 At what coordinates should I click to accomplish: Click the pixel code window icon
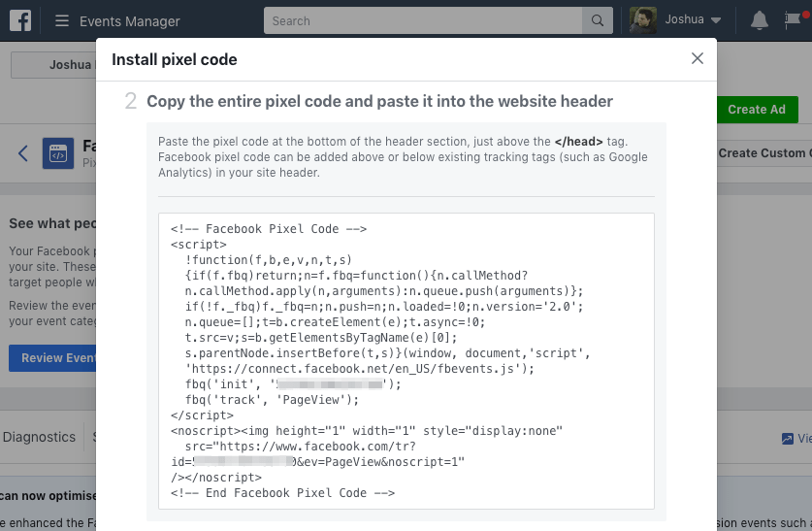pyautogui.click(x=58, y=153)
